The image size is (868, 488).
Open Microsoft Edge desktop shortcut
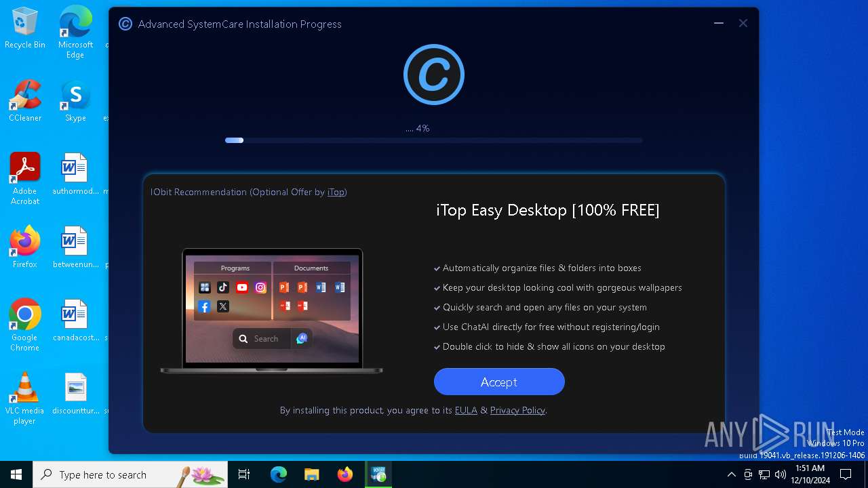click(75, 32)
